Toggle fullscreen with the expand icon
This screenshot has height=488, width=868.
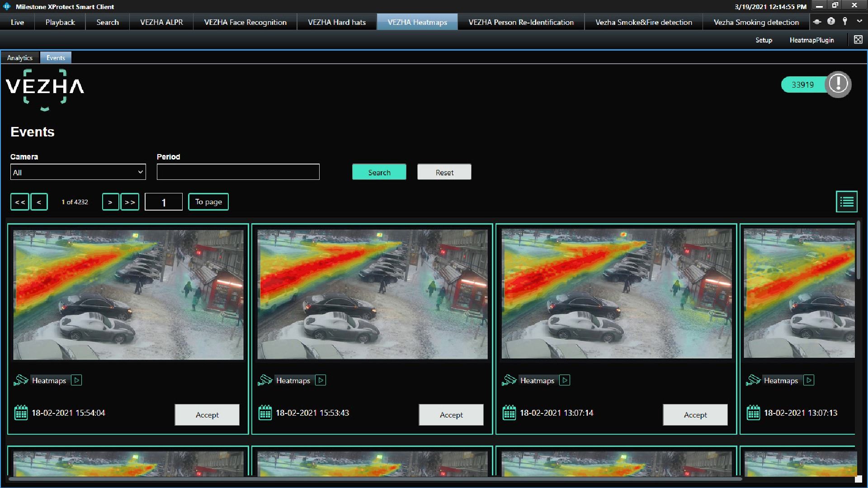click(858, 40)
